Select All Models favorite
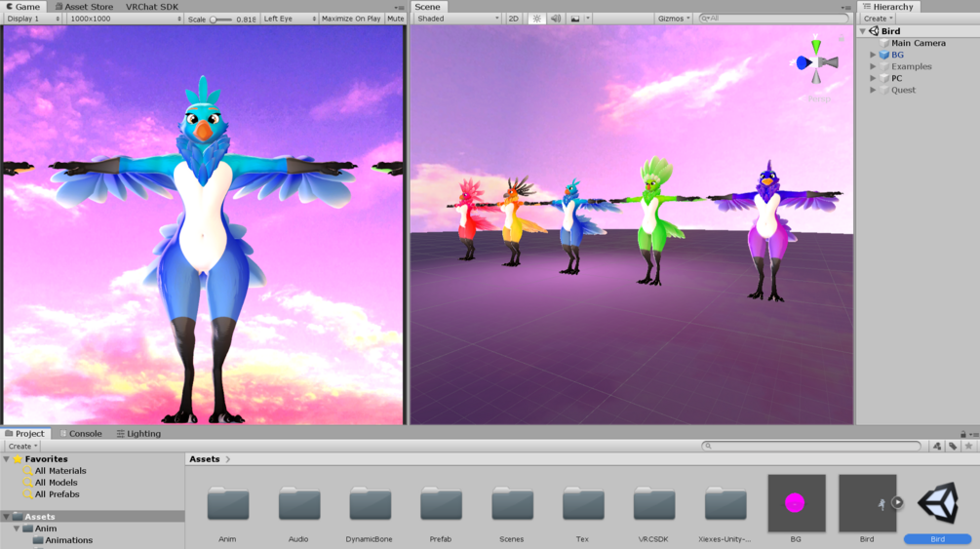 [57, 483]
